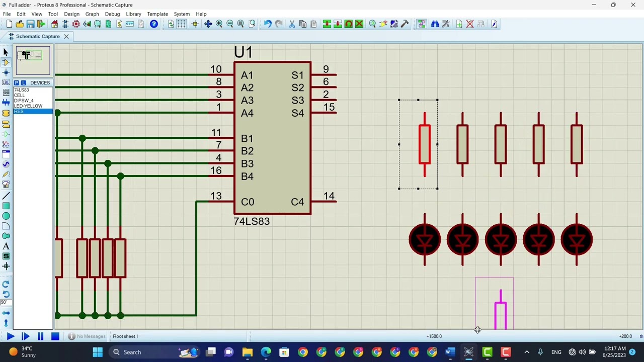The image size is (644, 362).
Task: Open File Explorer from taskbar
Action: [248, 352]
